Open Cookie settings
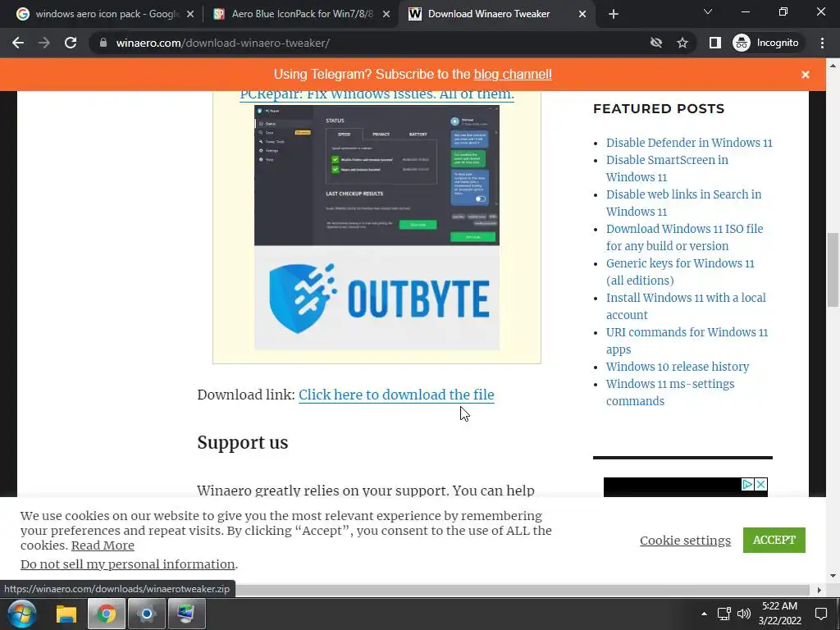Screen dimensions: 840x630 pyautogui.click(x=685, y=541)
